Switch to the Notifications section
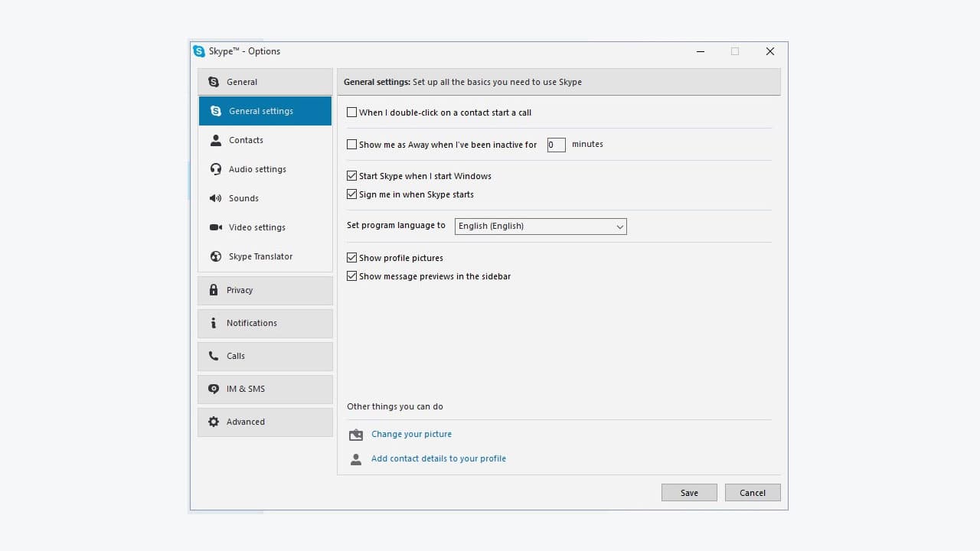The width and height of the screenshot is (980, 551). (x=253, y=323)
